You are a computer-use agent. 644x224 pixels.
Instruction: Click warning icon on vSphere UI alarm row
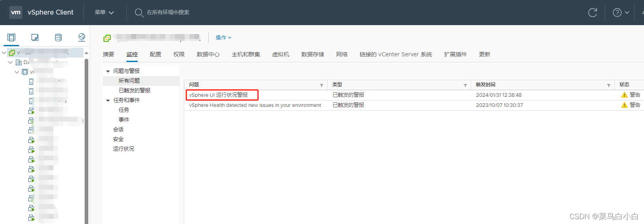click(x=624, y=95)
